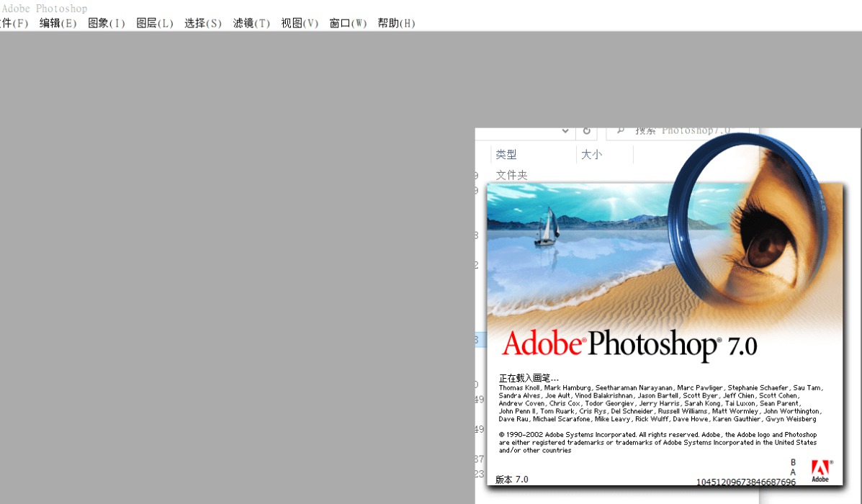This screenshot has width=862, height=504.
Task: Click the serial number 10451209673846687696
Action: point(745,482)
